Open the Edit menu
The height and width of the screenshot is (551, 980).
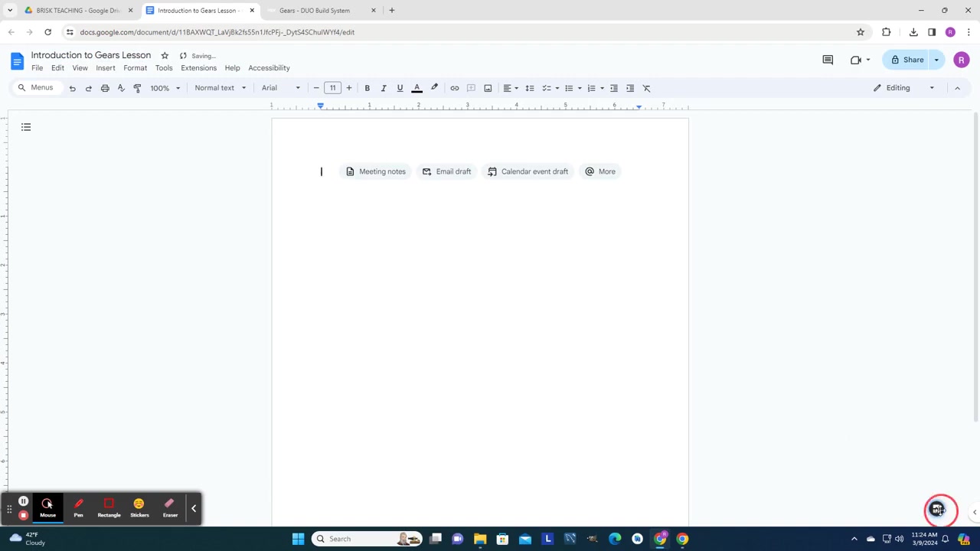tap(57, 68)
